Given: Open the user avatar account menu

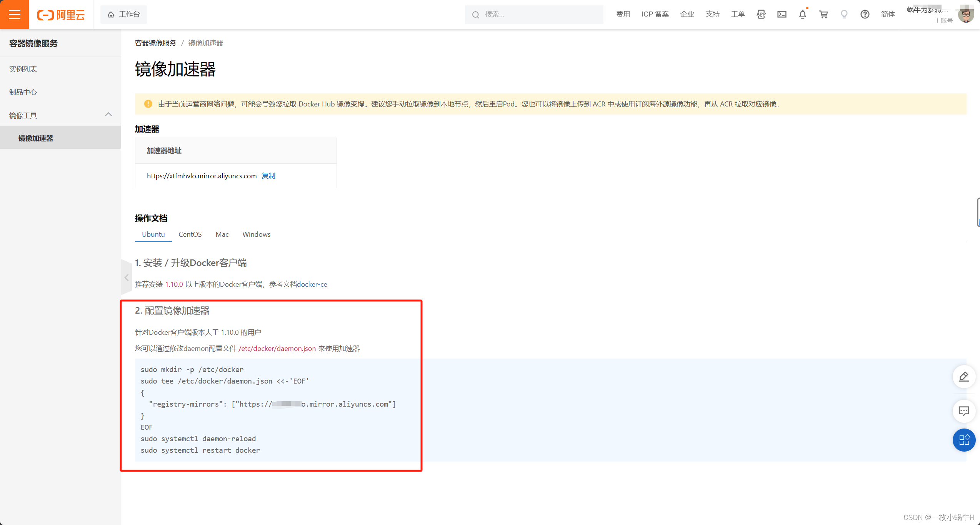Looking at the screenshot, I should point(965,15).
